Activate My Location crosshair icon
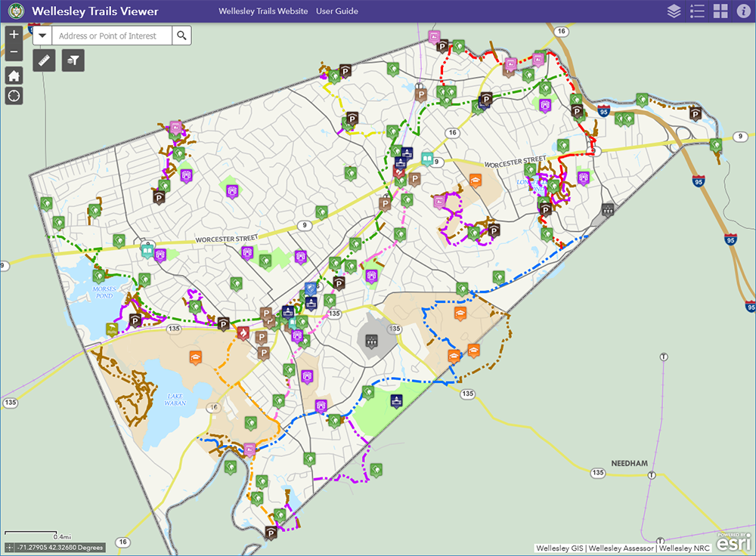The width and height of the screenshot is (756, 556). (13, 96)
